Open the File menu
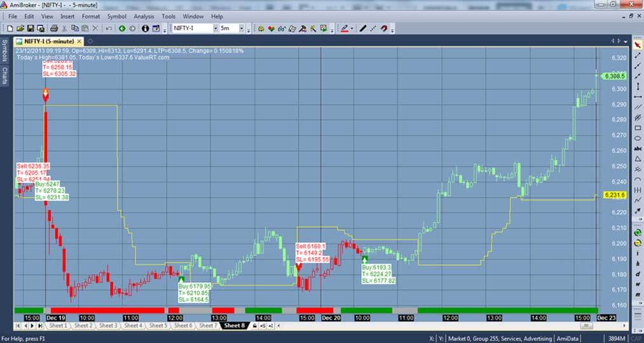This screenshot has height=343, width=644. (x=12, y=17)
